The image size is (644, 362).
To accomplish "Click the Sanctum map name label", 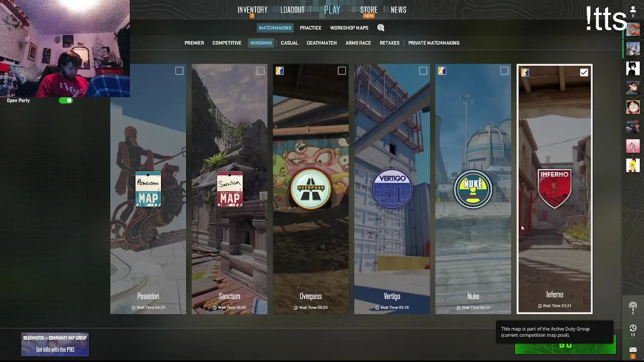I will (229, 297).
